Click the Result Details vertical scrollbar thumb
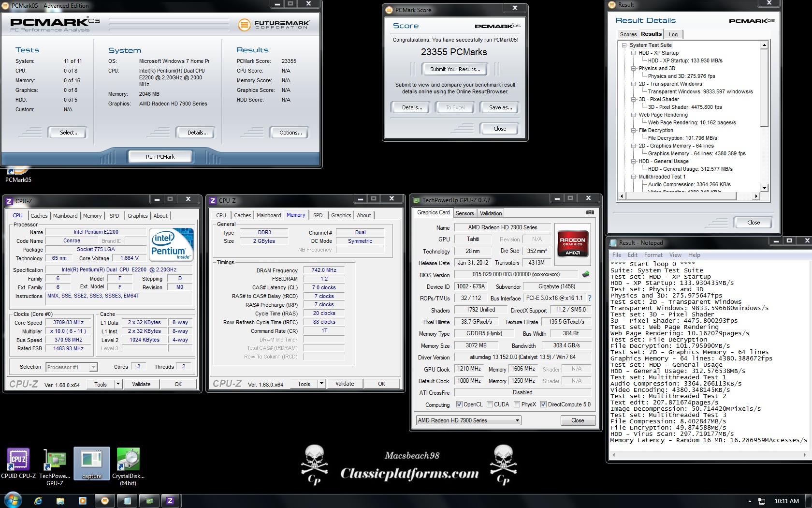The width and height of the screenshot is (812, 508). click(x=764, y=88)
